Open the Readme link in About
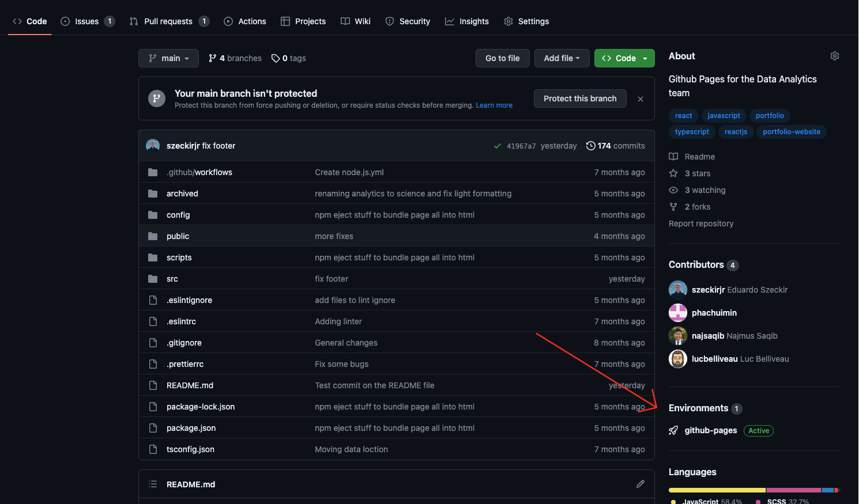The image size is (859, 504). tap(692, 157)
